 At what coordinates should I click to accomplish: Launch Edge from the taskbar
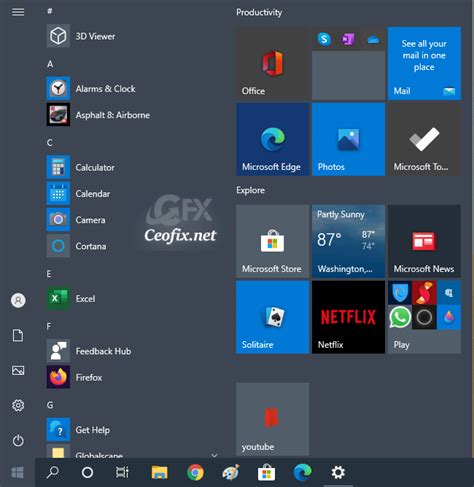(x=302, y=472)
